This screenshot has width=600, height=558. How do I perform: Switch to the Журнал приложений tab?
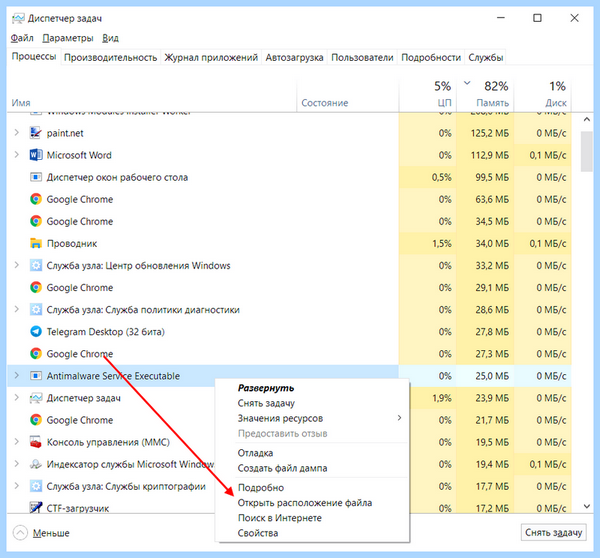point(211,57)
